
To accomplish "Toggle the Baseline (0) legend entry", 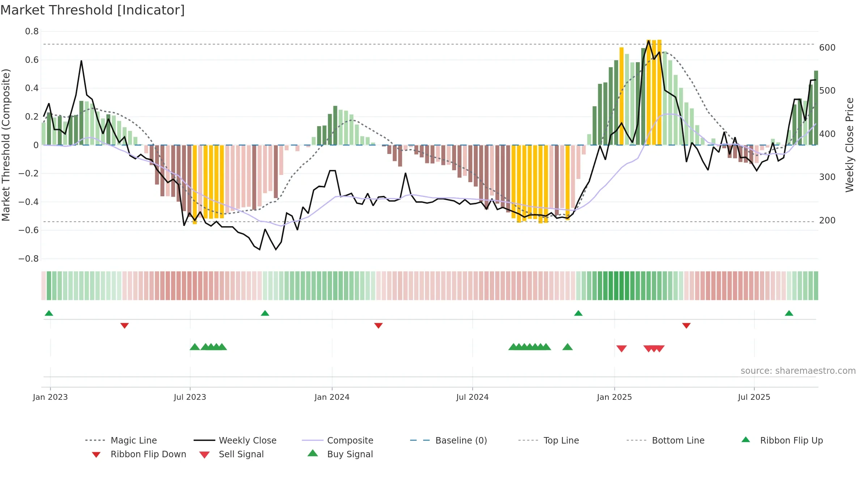I will click(448, 440).
